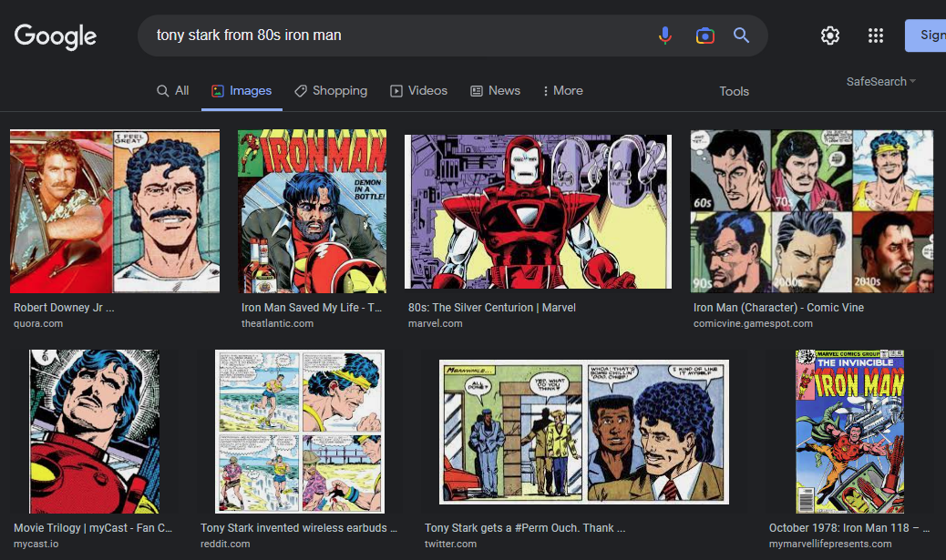Open the Videos tab
946x560 pixels.
click(418, 90)
